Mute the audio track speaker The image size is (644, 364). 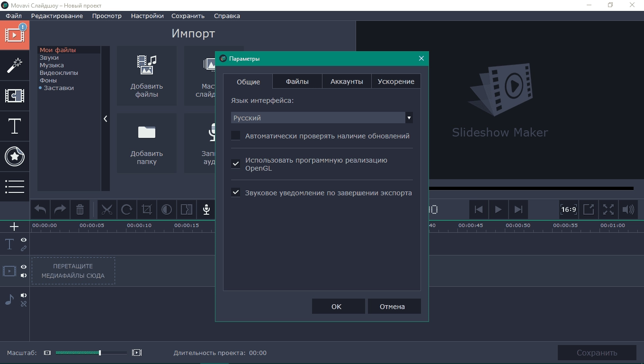point(24,295)
